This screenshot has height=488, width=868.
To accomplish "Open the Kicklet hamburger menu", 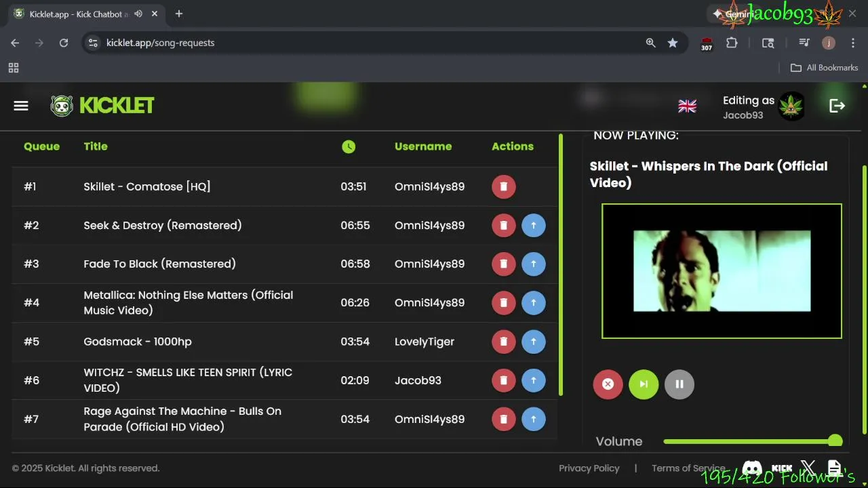I will (21, 106).
